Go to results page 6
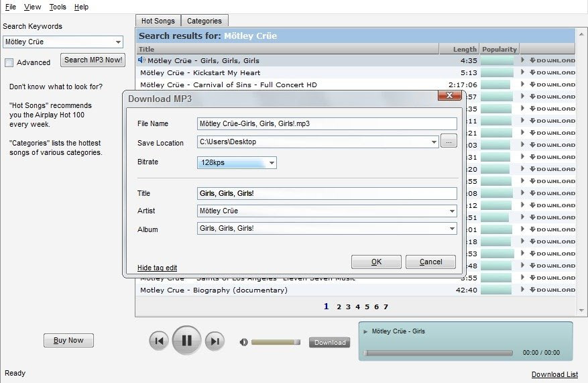588x383 pixels. 376,307
